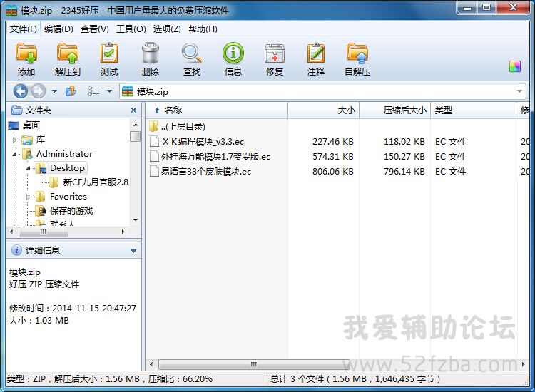Image resolution: width=535 pixels, height=392 pixels.
Task: Click the 添加 (Add) toolbar icon
Action: [26, 53]
